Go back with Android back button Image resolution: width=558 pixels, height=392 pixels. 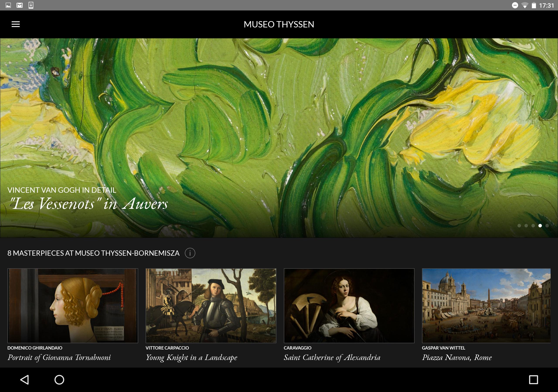[x=25, y=380]
